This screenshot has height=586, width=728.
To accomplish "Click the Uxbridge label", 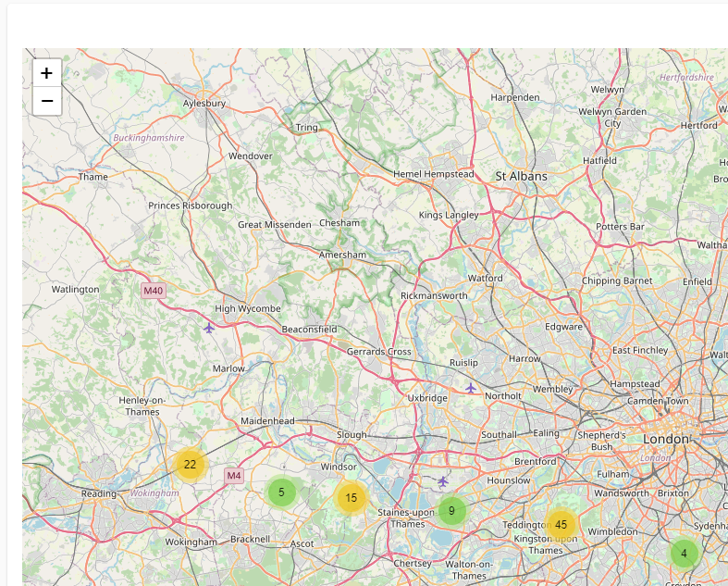I will [427, 398].
